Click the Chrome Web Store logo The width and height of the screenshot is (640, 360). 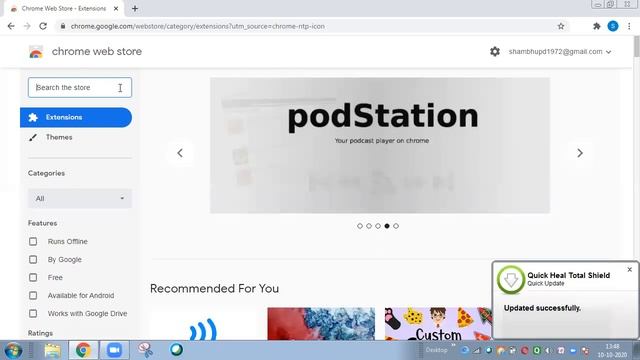(36, 52)
